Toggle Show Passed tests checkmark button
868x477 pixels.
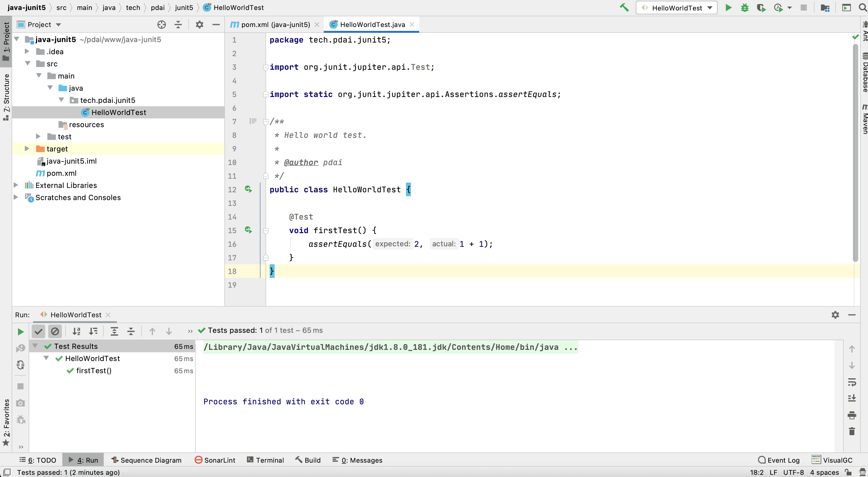[x=38, y=332]
